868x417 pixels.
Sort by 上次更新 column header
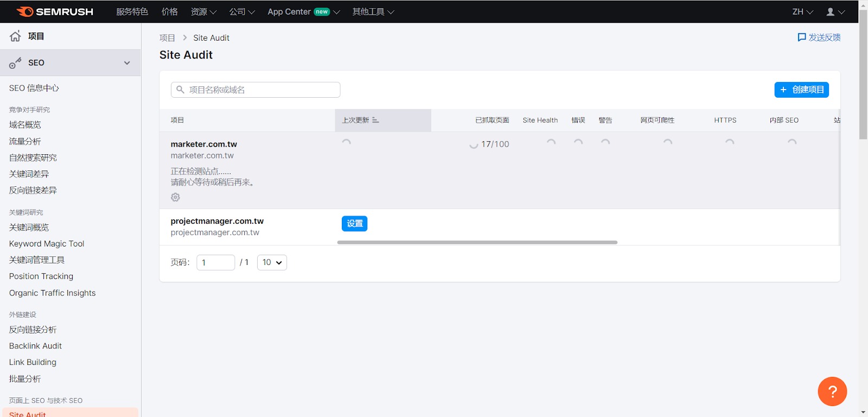coord(383,120)
